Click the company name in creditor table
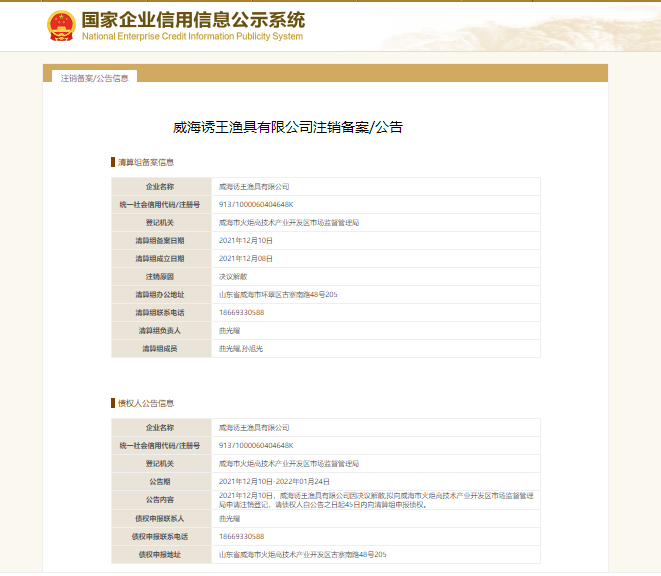 tap(254, 428)
